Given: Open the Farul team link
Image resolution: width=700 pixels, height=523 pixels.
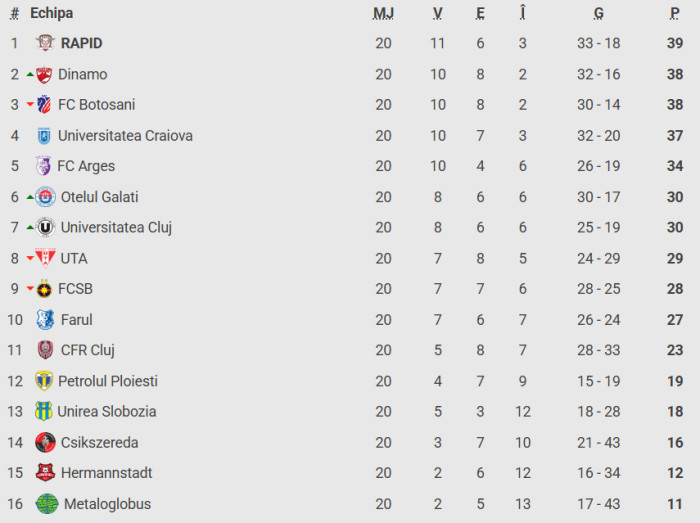Looking at the screenshot, I should 77,320.
